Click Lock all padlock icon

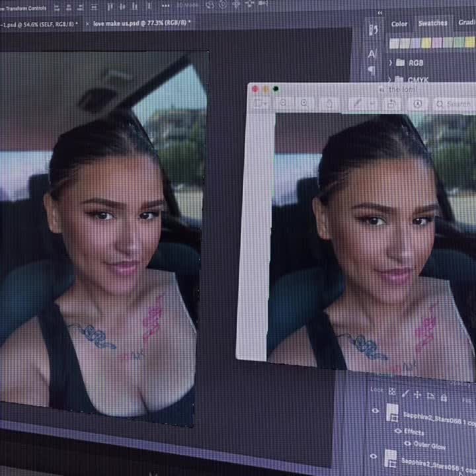[x=444, y=397]
